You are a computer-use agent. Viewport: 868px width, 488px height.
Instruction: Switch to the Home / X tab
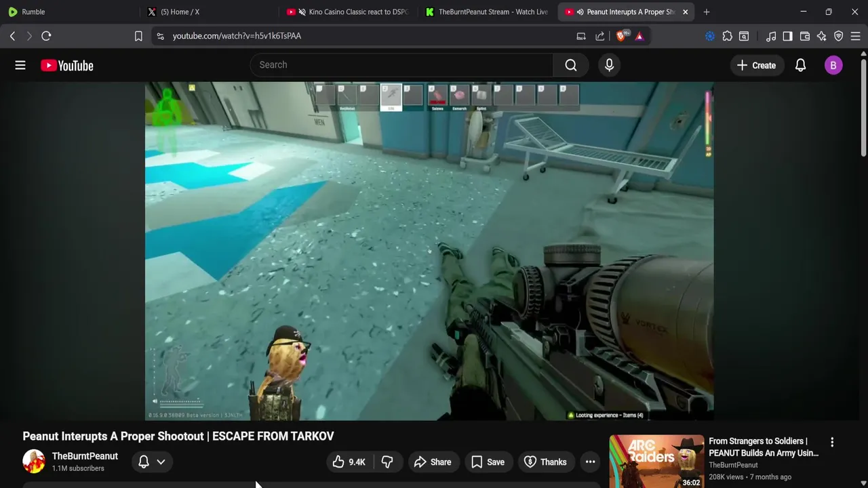(x=209, y=12)
